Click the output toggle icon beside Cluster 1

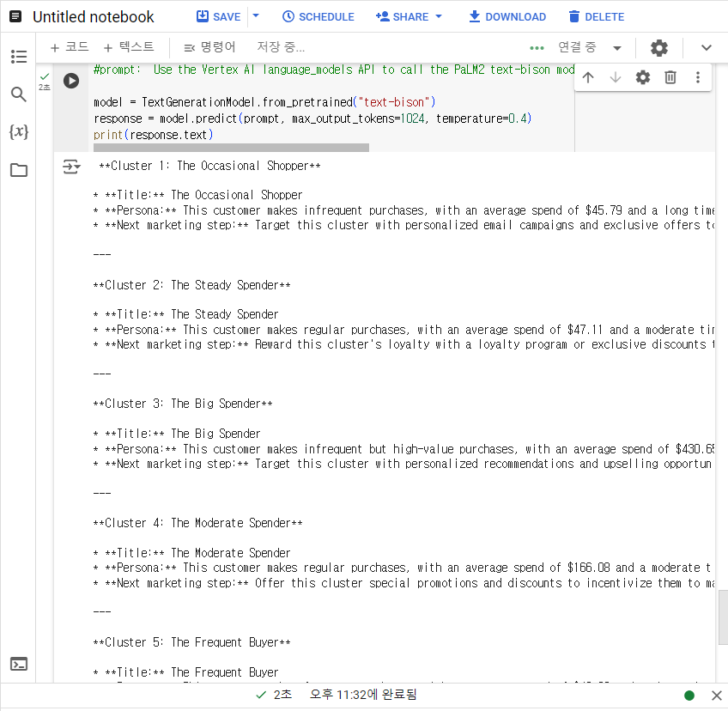[x=71, y=167]
